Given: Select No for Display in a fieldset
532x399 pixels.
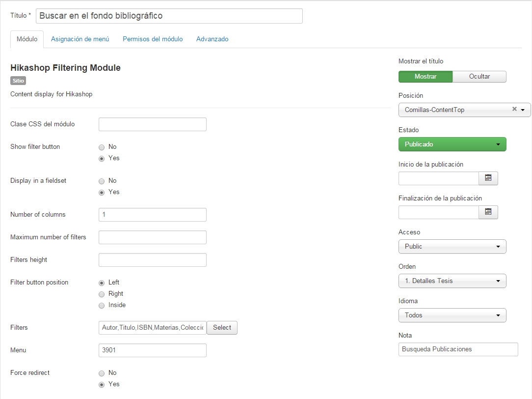Looking at the screenshot, I should click(102, 181).
